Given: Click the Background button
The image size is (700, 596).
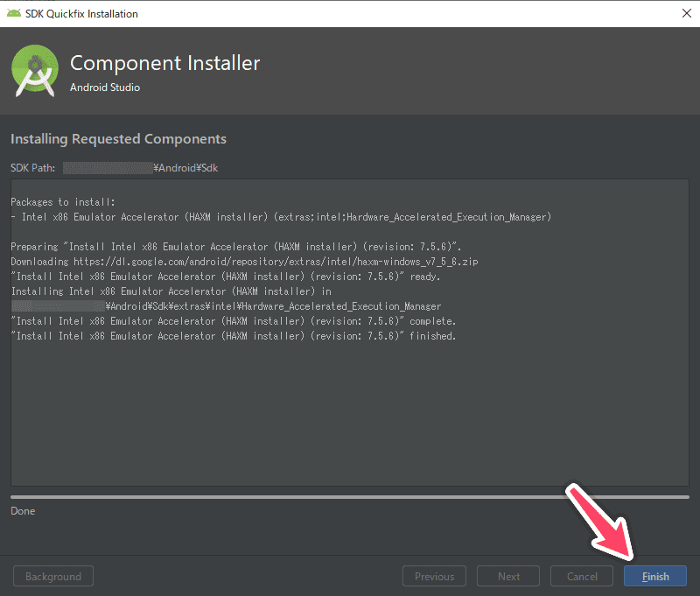Looking at the screenshot, I should click(53, 577).
